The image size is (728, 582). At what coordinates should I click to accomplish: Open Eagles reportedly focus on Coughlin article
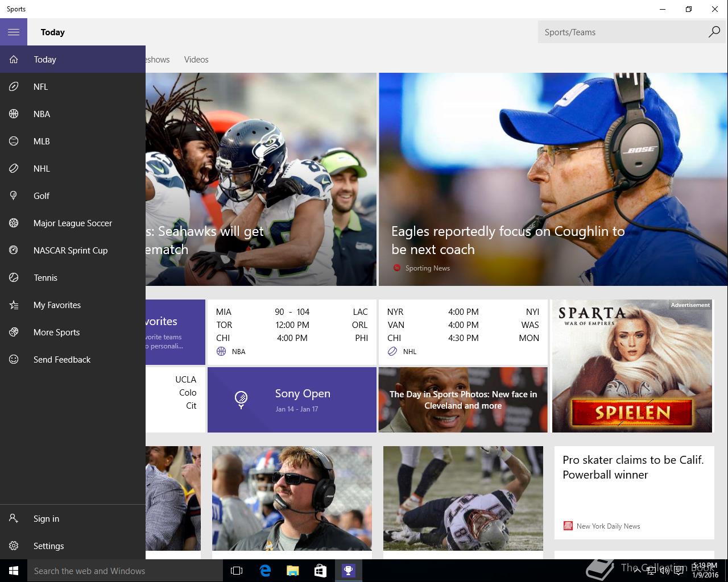[x=553, y=179]
